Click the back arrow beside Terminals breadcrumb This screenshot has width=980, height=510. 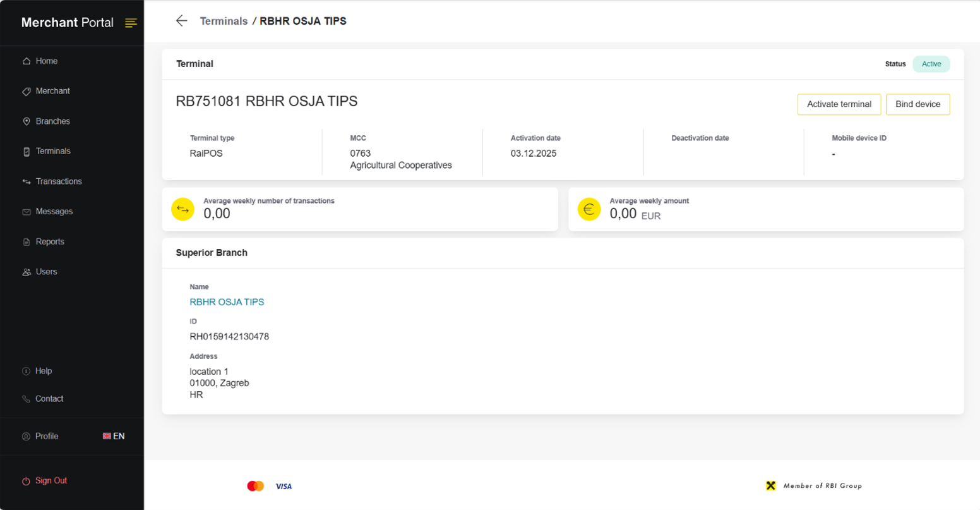(181, 21)
